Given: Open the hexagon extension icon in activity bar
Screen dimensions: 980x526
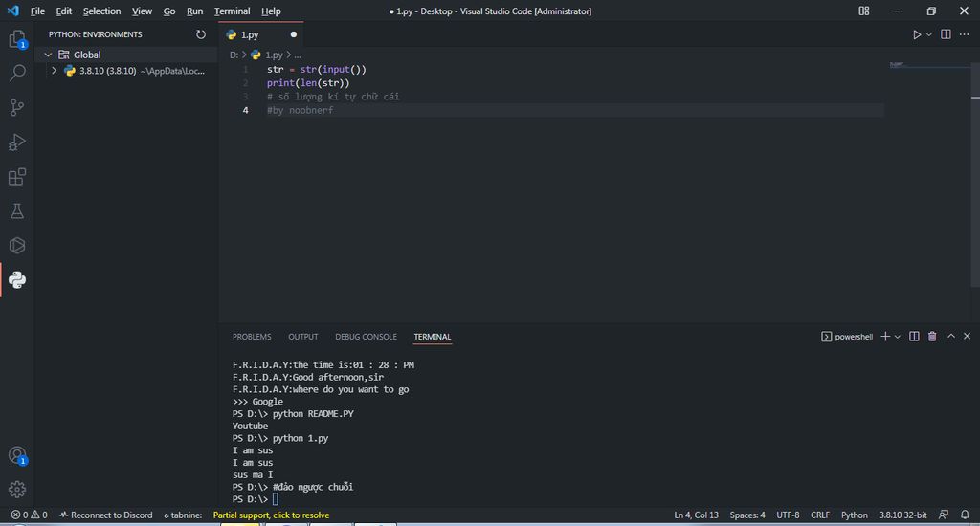Looking at the screenshot, I should pos(17,246).
